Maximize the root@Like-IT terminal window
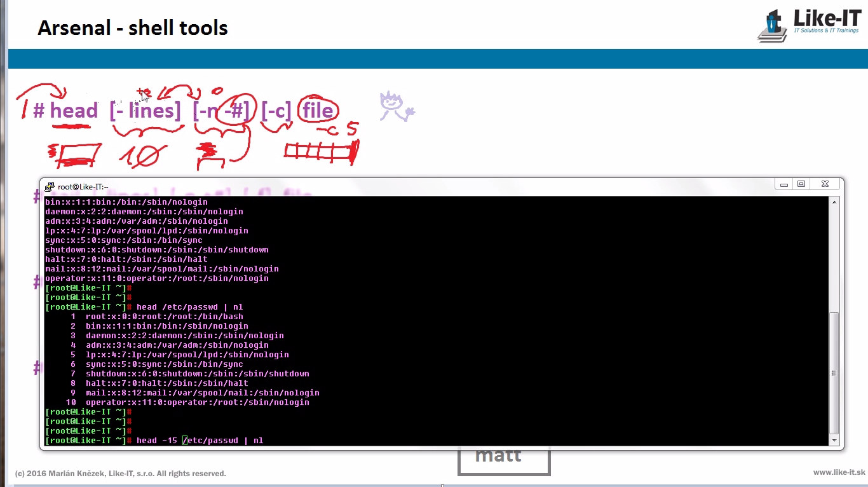 tap(801, 184)
